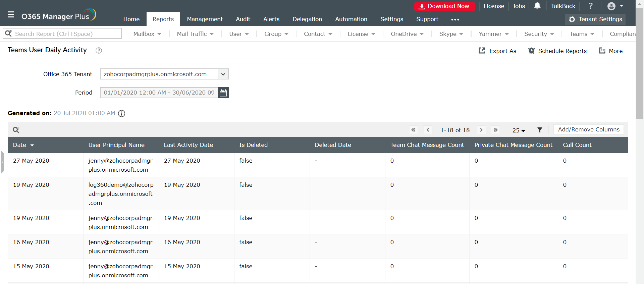Expand the left side panel handle

point(2,162)
